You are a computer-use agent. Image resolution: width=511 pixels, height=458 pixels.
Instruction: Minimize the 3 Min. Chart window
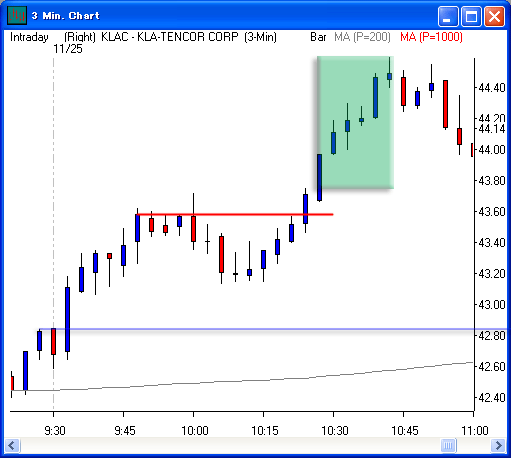[x=448, y=16]
